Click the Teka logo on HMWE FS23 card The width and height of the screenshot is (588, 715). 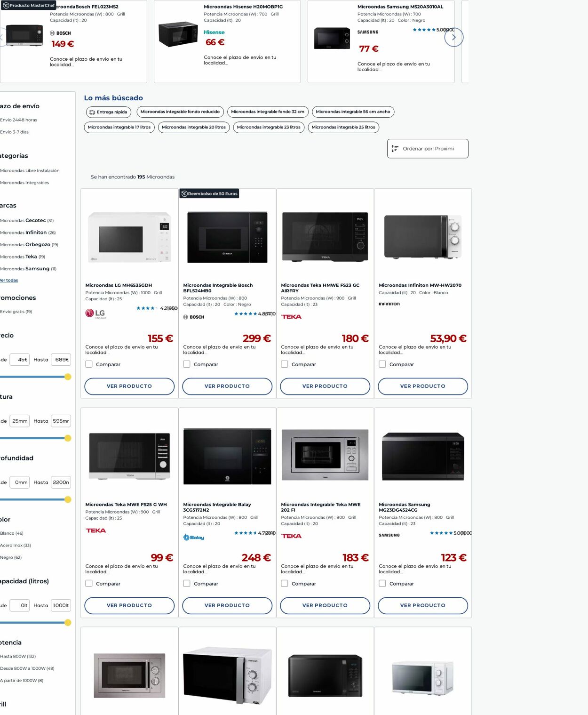[x=291, y=317]
